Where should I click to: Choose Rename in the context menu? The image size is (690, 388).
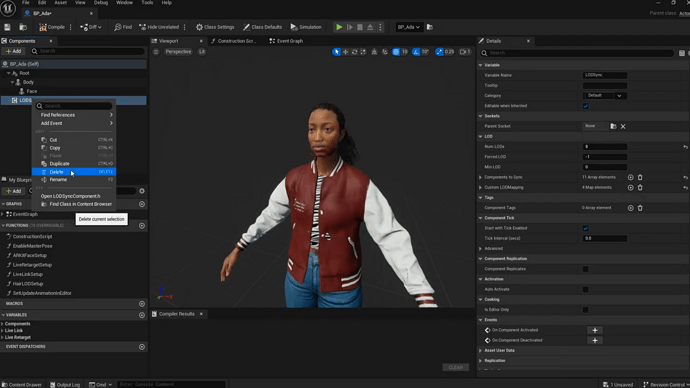tap(73, 179)
